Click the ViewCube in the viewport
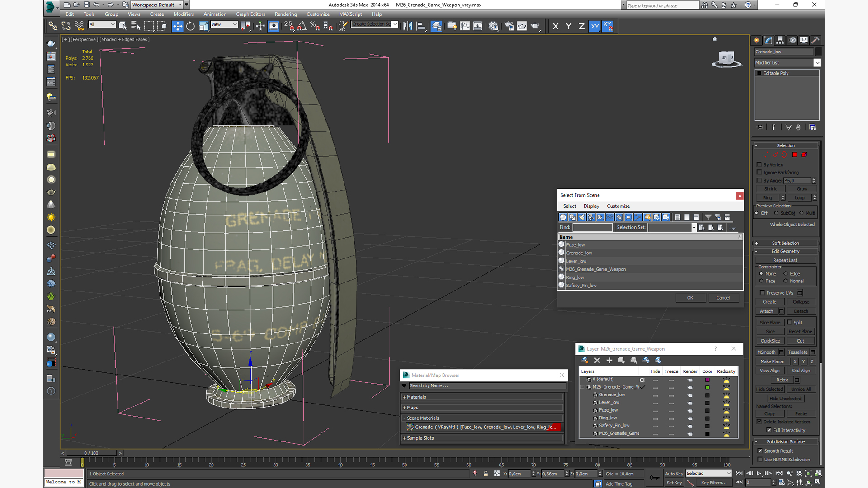 click(x=726, y=58)
